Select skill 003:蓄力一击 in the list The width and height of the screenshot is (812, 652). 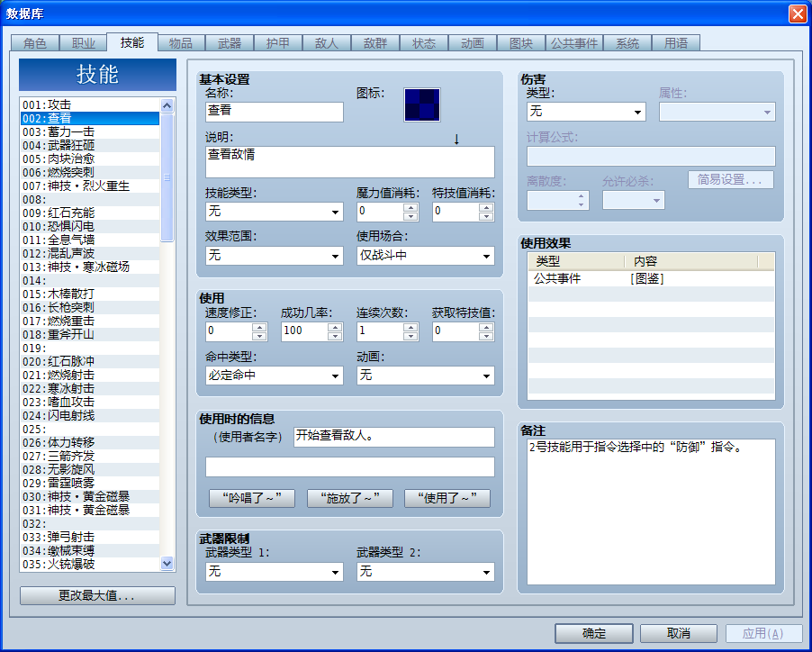coord(90,132)
